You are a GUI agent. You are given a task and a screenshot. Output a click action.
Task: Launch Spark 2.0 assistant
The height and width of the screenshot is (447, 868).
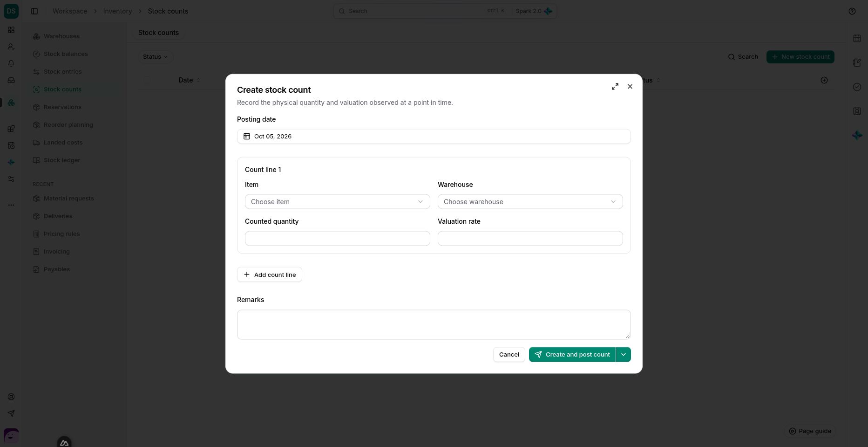[534, 11]
